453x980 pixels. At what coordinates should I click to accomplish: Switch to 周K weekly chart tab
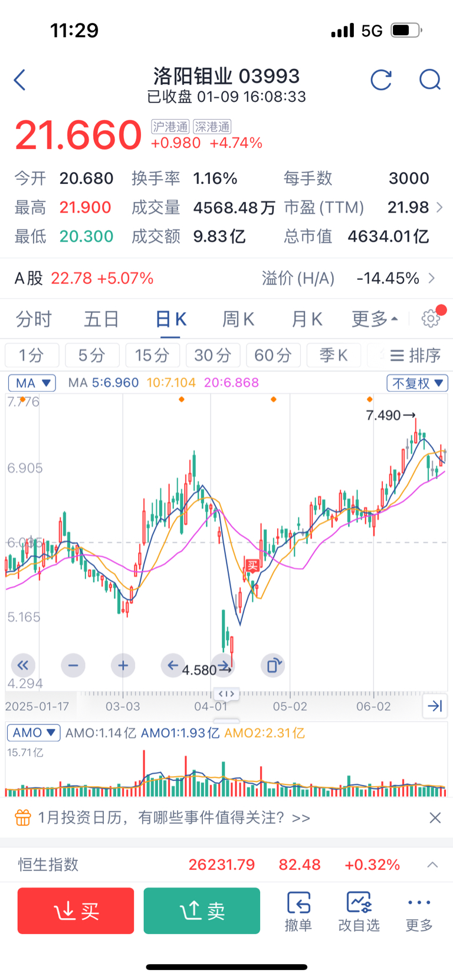[x=238, y=319]
